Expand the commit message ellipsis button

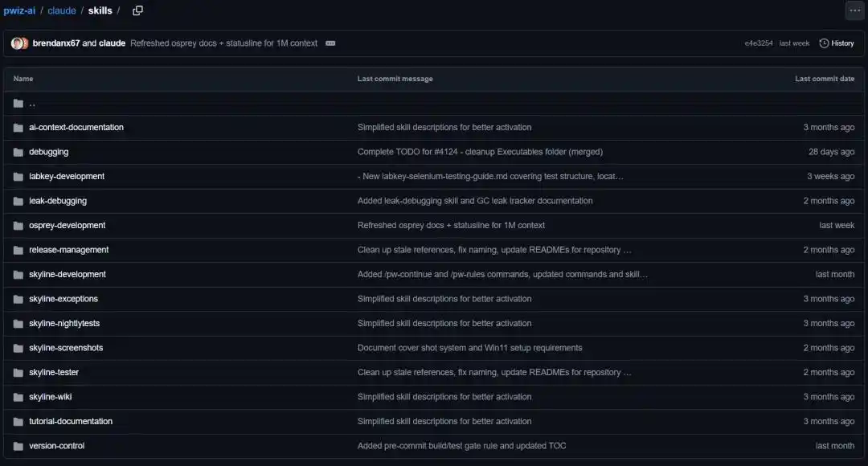click(x=330, y=43)
